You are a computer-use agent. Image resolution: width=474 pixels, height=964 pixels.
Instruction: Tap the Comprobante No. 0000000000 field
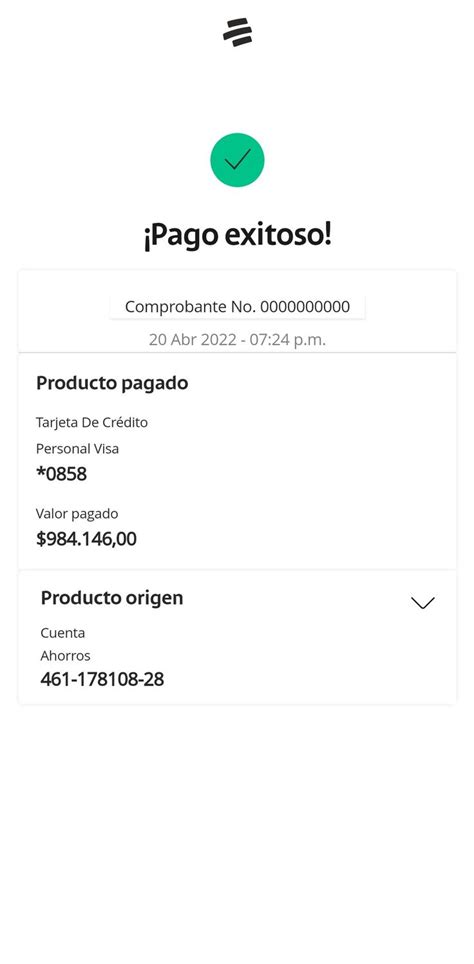pos(237,307)
